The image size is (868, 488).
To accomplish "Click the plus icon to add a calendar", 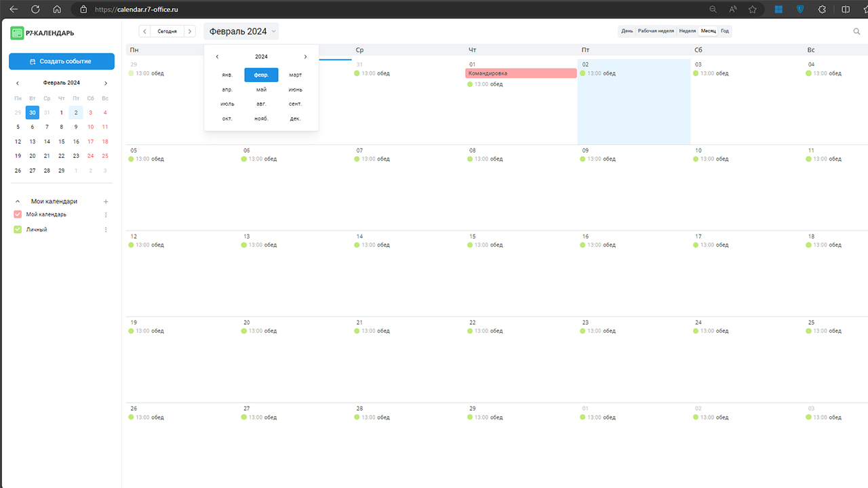I will (x=105, y=201).
